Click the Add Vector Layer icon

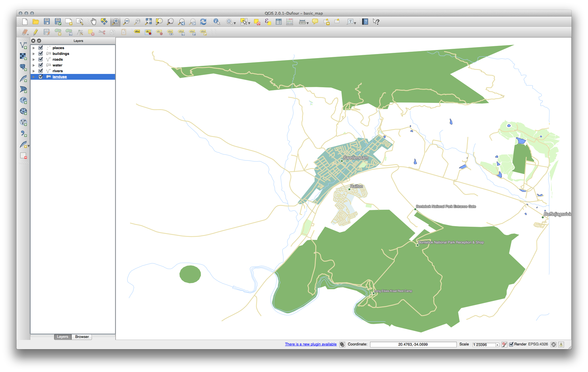(23, 45)
